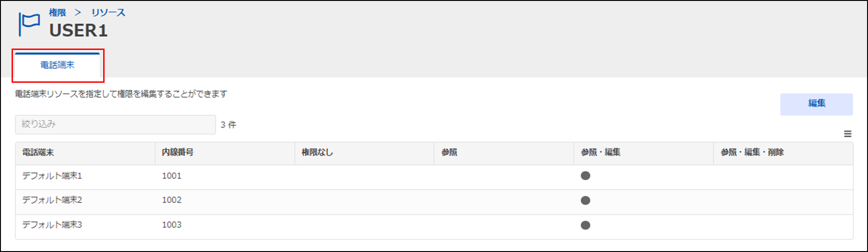Screen dimensions: 868x252
Task: Sort by 電話端末 column header
Action: [38, 153]
